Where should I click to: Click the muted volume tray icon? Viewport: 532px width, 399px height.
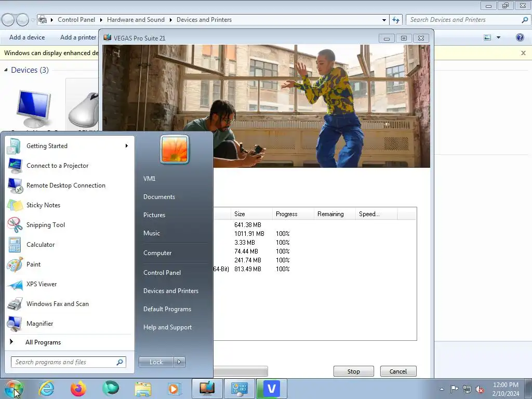pos(480,389)
